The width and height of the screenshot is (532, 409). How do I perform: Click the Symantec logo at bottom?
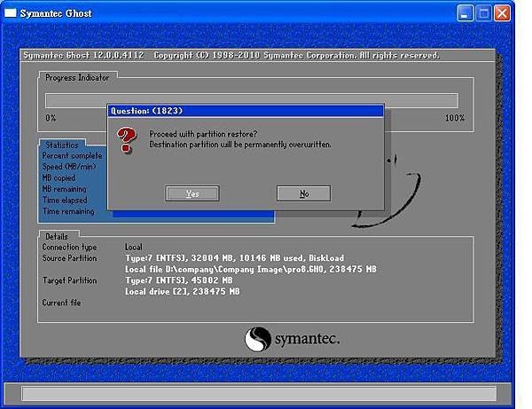[292, 339]
